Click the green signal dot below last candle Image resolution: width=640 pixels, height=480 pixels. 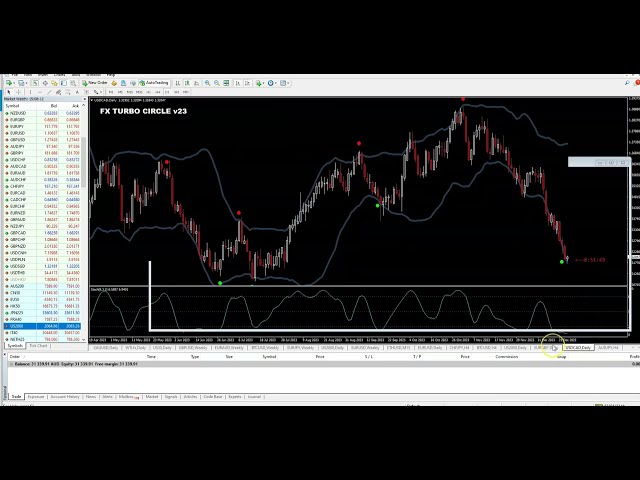562,262
